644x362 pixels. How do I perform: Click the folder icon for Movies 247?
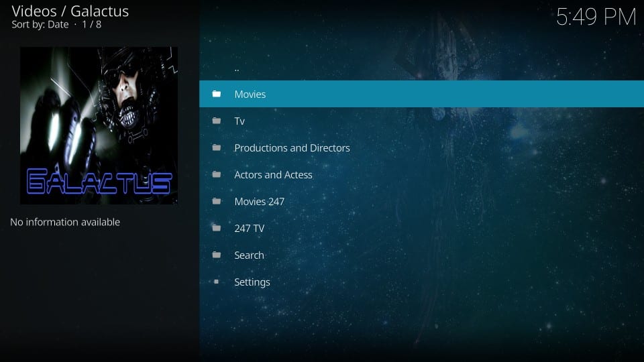click(x=217, y=201)
